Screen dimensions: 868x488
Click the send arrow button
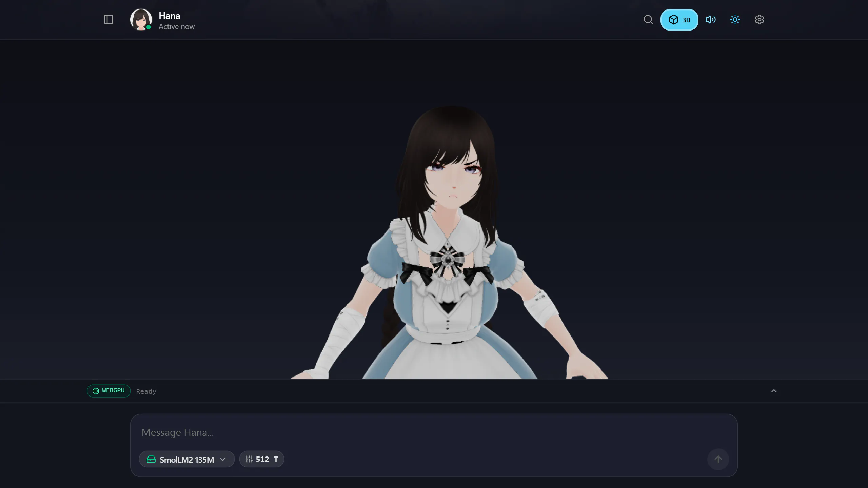(718, 459)
